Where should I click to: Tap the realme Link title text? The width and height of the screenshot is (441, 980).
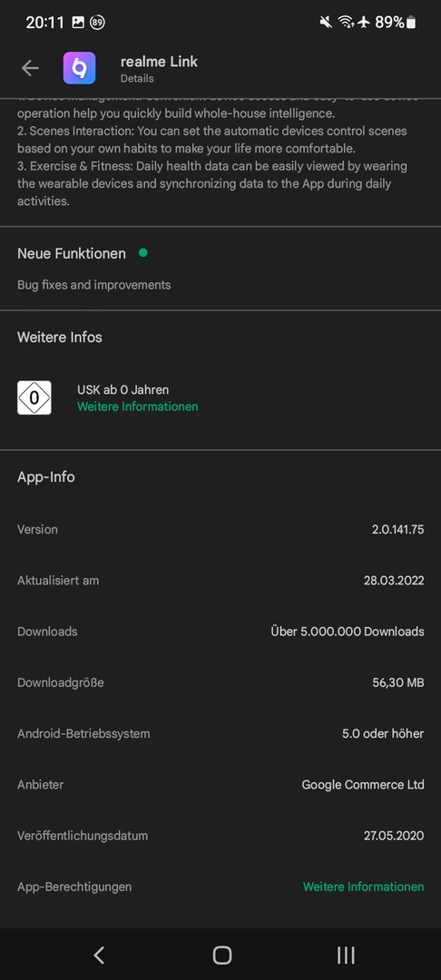[159, 62]
